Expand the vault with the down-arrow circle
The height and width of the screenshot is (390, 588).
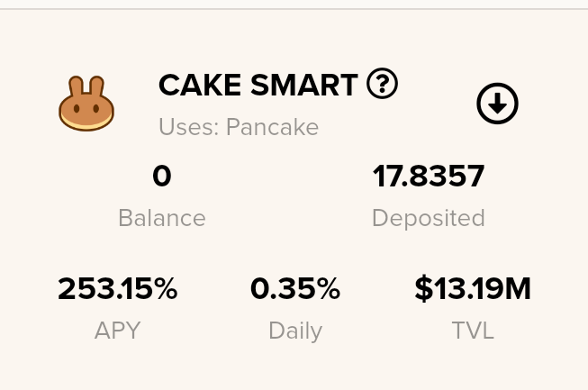point(497,104)
